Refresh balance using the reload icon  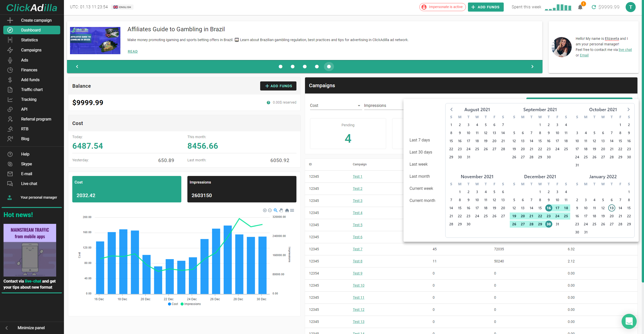tap(594, 7)
